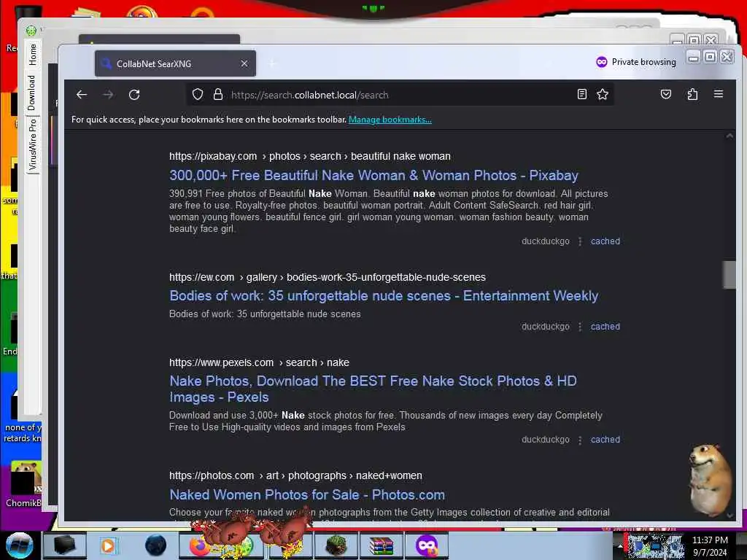Viewport: 747px width, 560px height.
Task: Open the Pixabay Beautiful Nake Woman result
Action: tap(374, 175)
